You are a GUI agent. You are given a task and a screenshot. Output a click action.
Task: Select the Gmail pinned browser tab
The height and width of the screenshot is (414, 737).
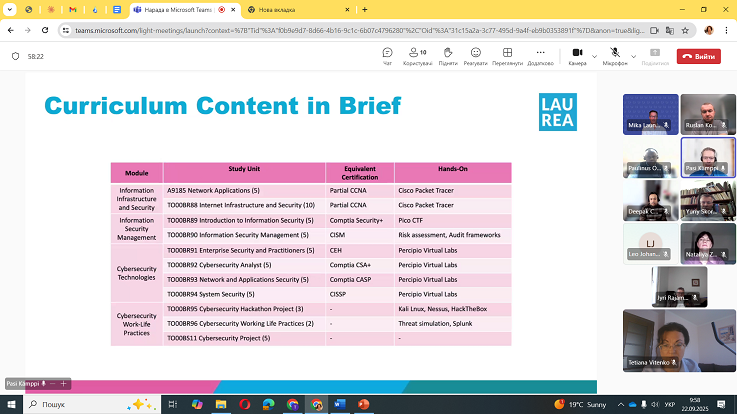pos(69,9)
